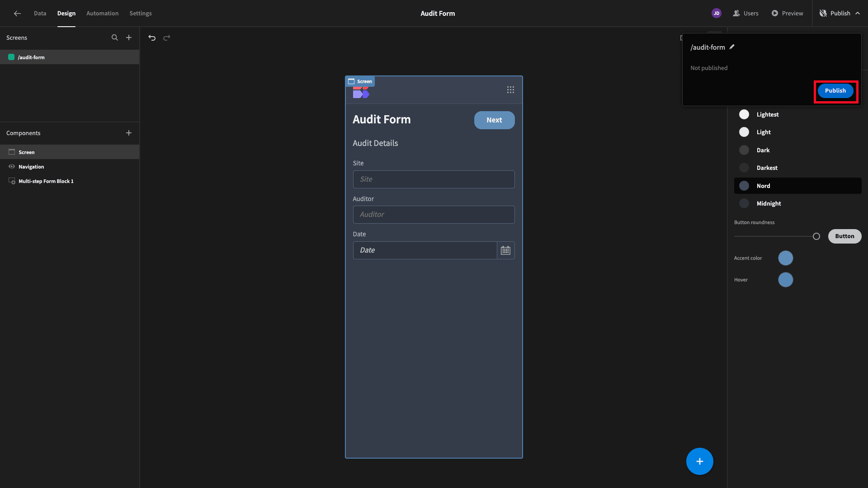Choose the Midnight theme

[x=797, y=204]
